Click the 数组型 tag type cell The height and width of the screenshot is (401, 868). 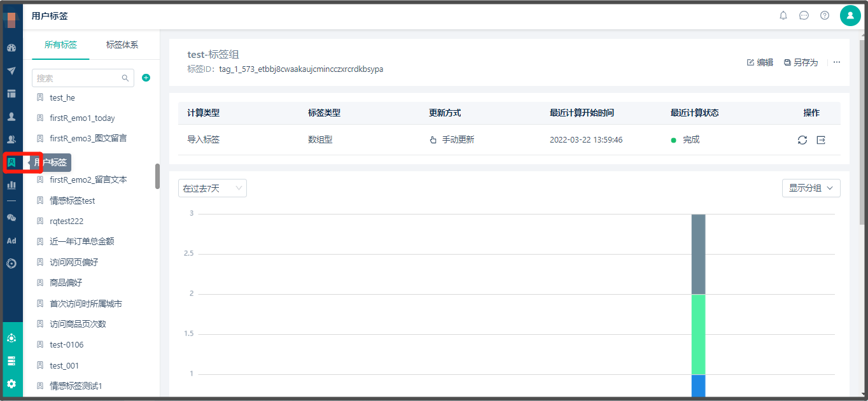click(320, 140)
